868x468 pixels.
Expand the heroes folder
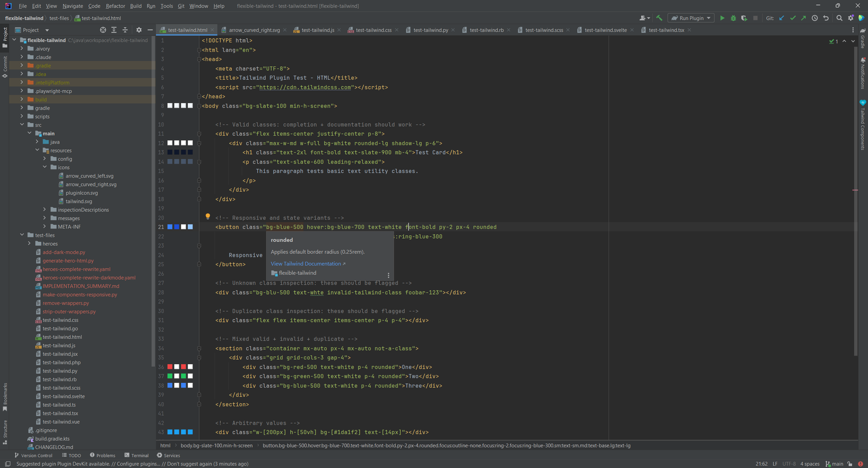29,244
